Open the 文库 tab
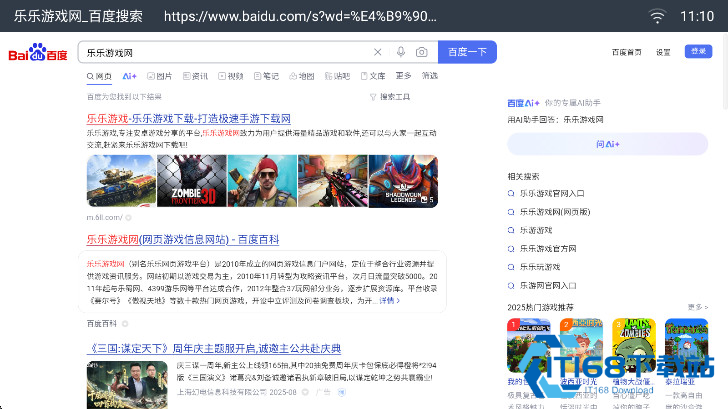Image resolution: width=728 pixels, height=409 pixels. (x=373, y=76)
